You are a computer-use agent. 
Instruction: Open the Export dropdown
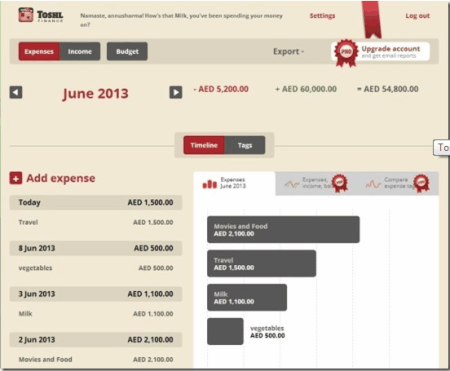[x=288, y=52]
